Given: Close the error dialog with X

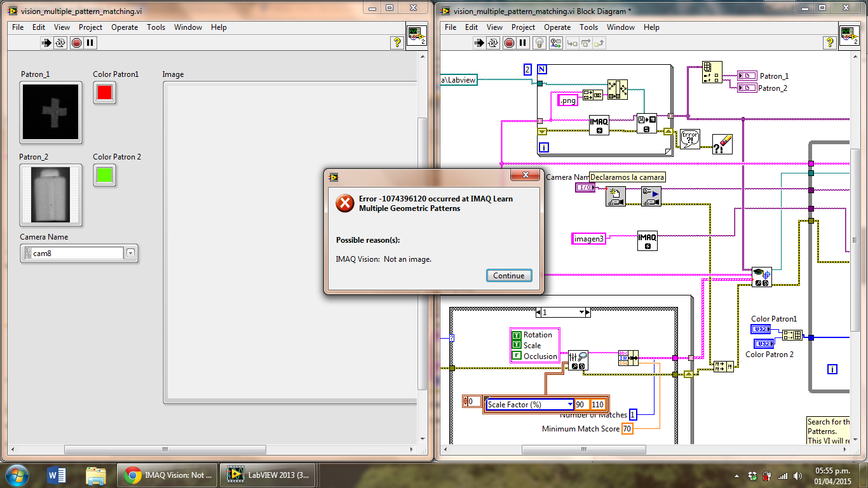Looking at the screenshot, I should coord(526,175).
